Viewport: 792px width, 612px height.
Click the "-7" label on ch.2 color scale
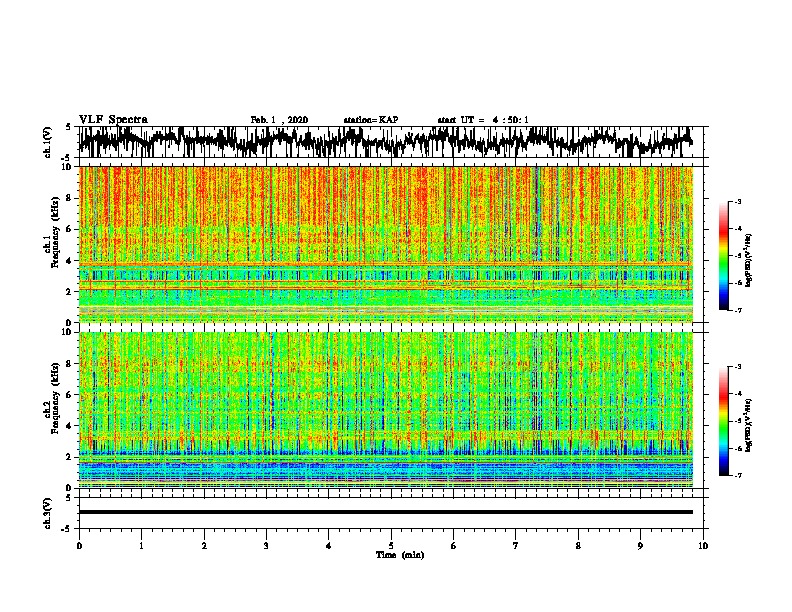pyautogui.click(x=737, y=476)
